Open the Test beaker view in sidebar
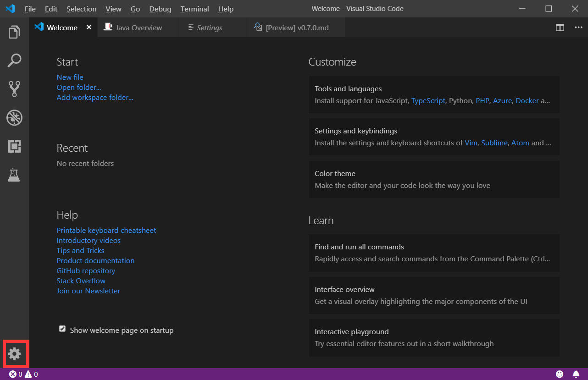This screenshot has height=380, width=588. coord(14,175)
